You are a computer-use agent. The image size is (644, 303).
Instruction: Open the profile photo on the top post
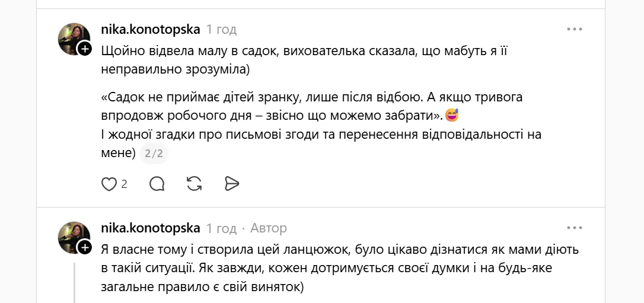pos(72,38)
